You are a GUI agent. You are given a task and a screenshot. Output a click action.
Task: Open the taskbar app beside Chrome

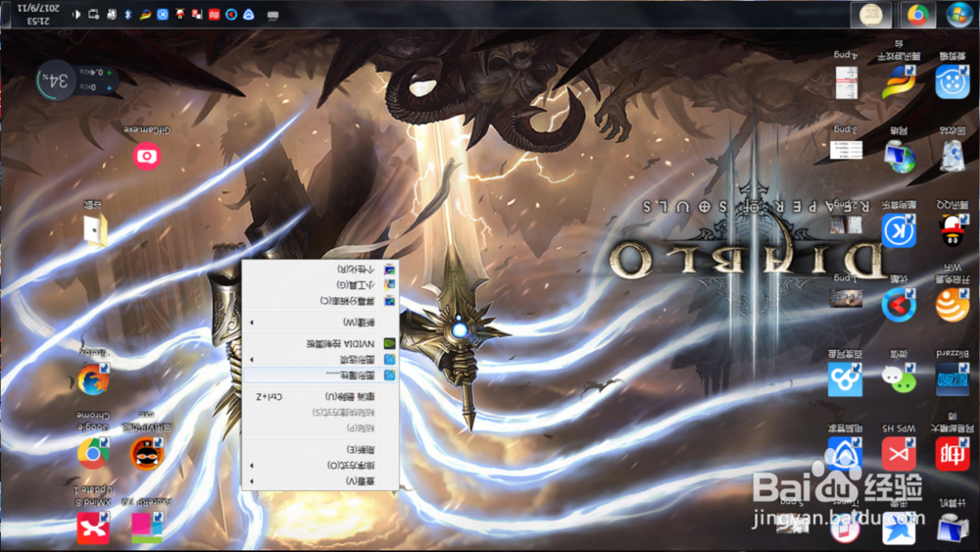[x=870, y=15]
